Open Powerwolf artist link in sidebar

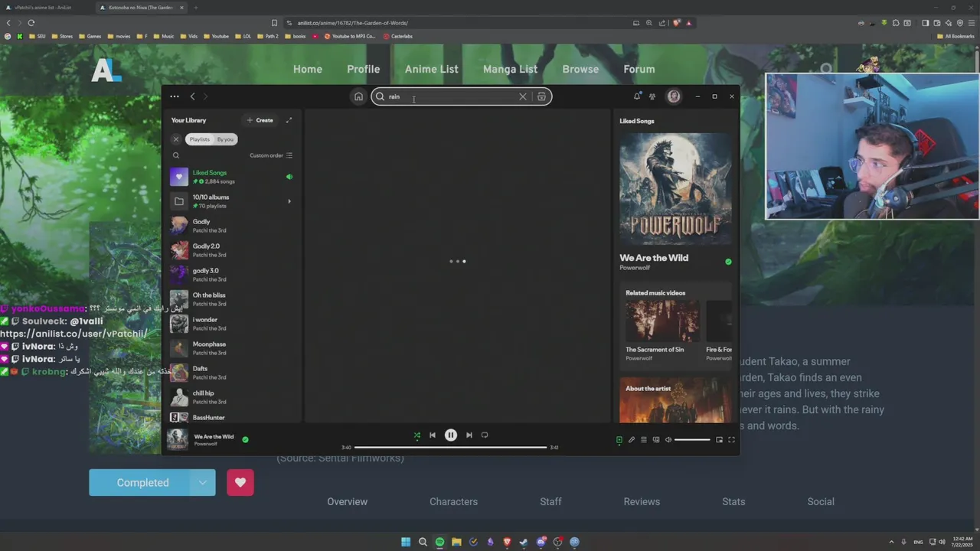pyautogui.click(x=635, y=268)
